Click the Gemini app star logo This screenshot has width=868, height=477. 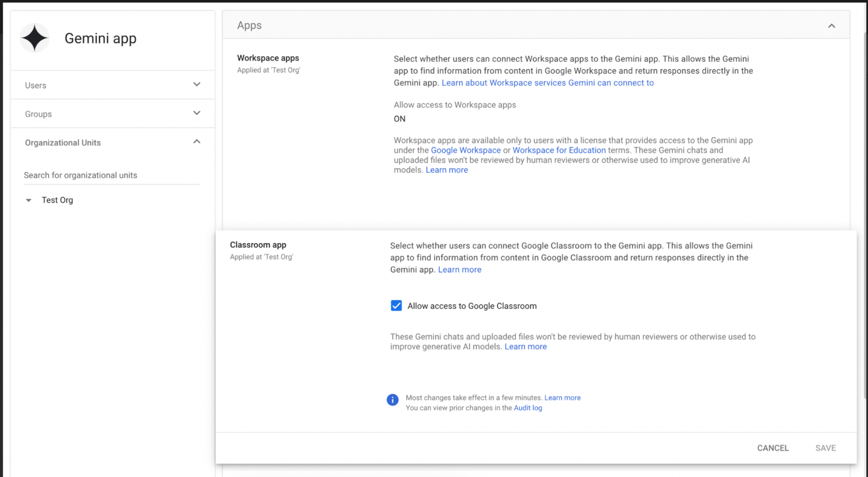point(35,38)
